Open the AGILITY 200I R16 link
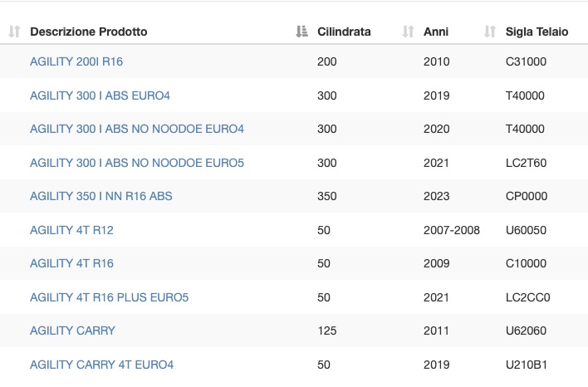The image size is (588, 387). click(x=76, y=61)
